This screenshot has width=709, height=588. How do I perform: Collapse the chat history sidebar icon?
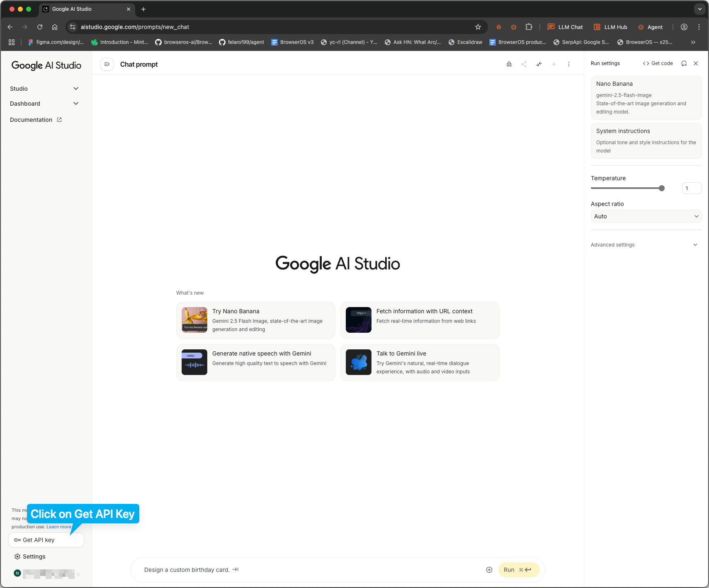pos(107,64)
